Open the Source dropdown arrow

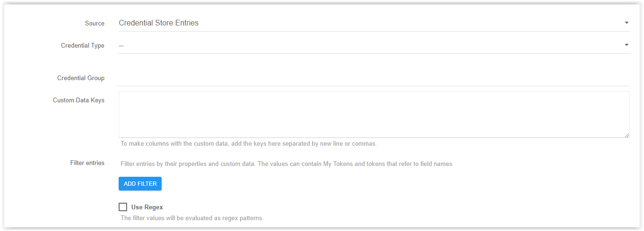tap(626, 23)
